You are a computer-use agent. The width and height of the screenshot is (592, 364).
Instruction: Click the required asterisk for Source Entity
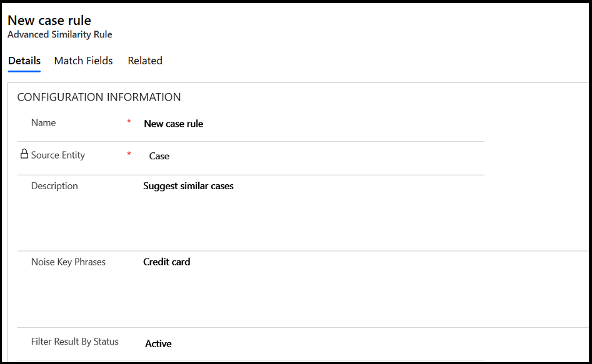coord(129,154)
